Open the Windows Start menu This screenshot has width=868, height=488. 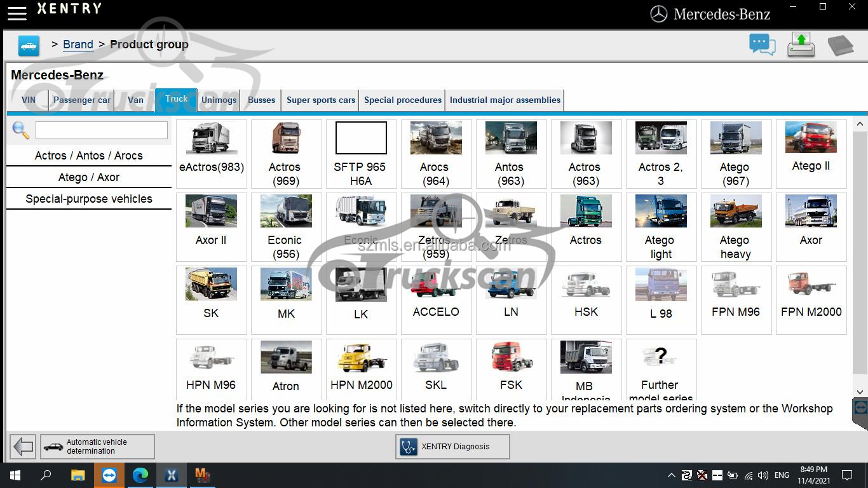[15, 475]
